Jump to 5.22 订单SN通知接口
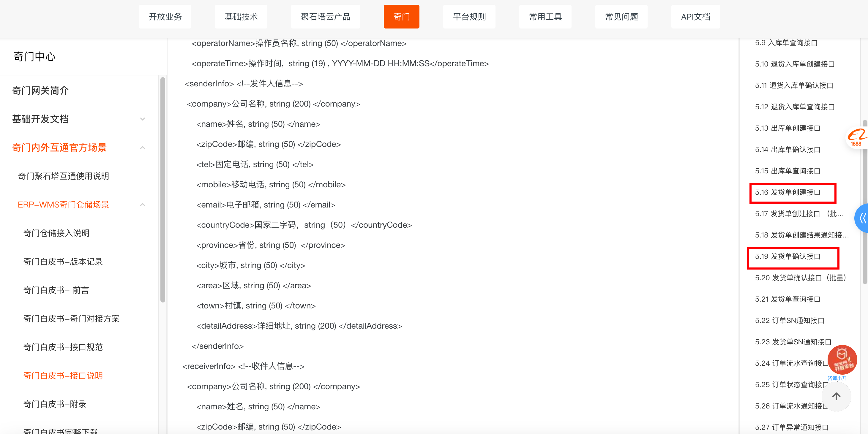 click(x=790, y=321)
